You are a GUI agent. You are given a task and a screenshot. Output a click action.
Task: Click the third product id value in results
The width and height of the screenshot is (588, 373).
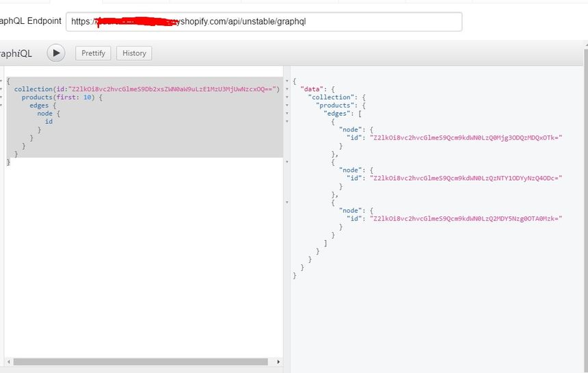465,218
